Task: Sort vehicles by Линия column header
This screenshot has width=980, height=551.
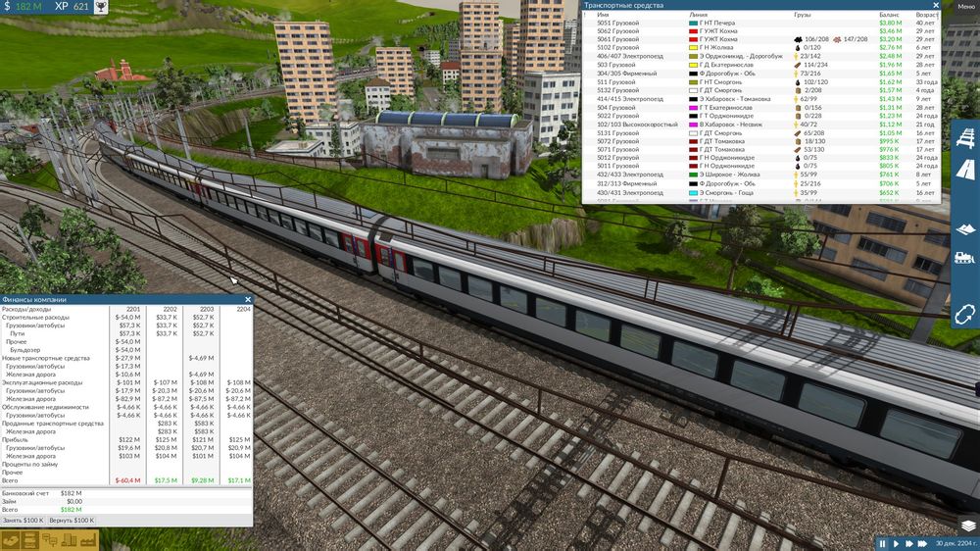Action: (x=698, y=15)
